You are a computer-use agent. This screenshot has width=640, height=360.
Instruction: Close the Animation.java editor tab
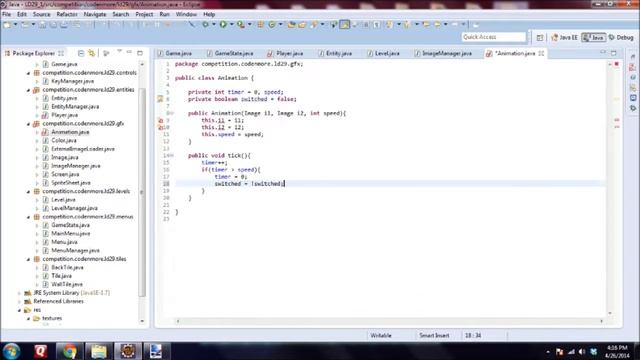coord(541,53)
